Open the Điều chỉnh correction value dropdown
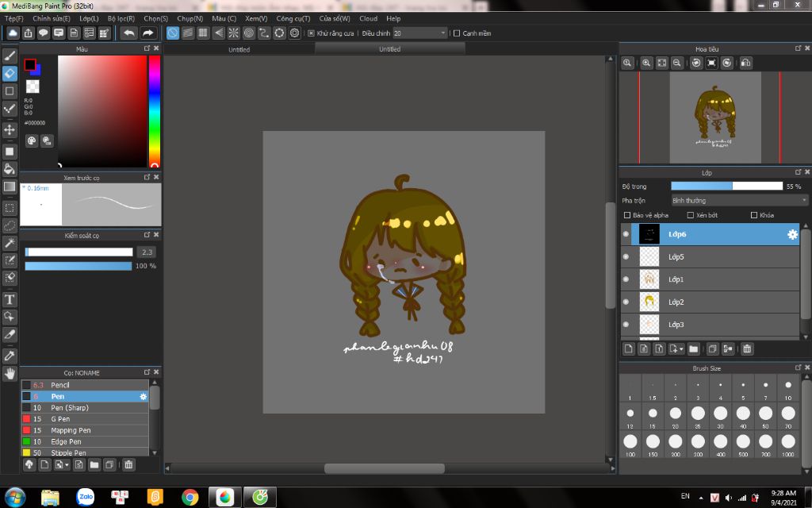The image size is (812, 508). (419, 33)
